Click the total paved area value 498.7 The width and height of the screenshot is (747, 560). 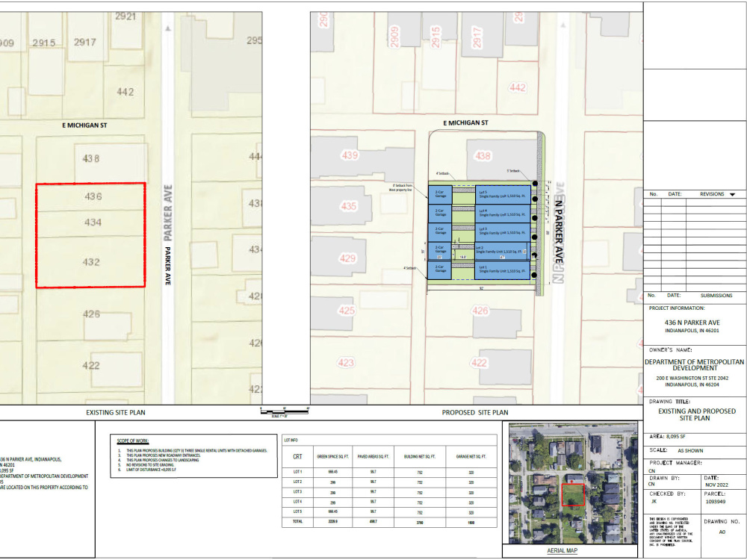pyautogui.click(x=373, y=522)
